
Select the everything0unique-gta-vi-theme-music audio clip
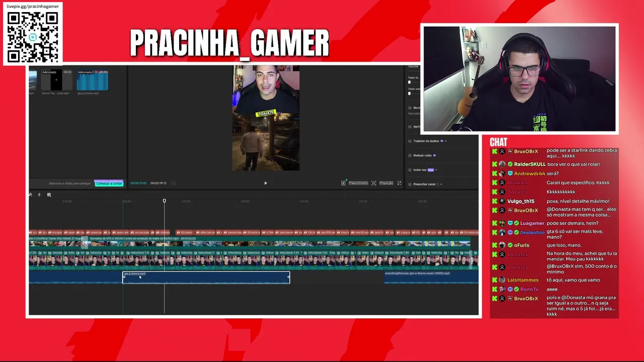pyautogui.click(x=431, y=277)
